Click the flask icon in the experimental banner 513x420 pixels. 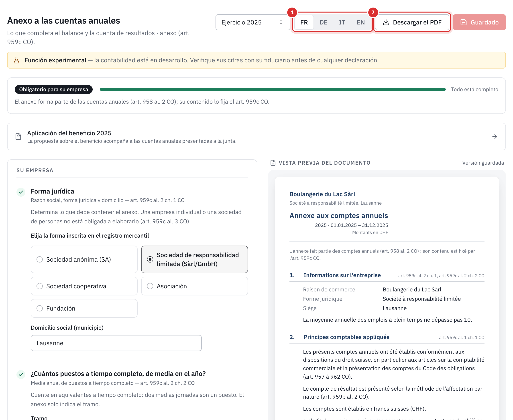pyautogui.click(x=16, y=60)
